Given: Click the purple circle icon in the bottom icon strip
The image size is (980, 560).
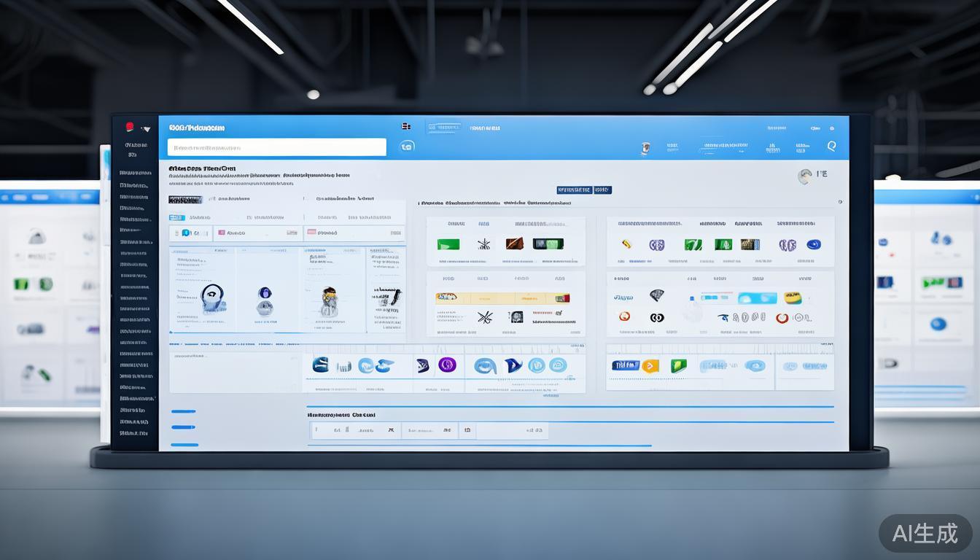Looking at the screenshot, I should pyautogui.click(x=447, y=365).
